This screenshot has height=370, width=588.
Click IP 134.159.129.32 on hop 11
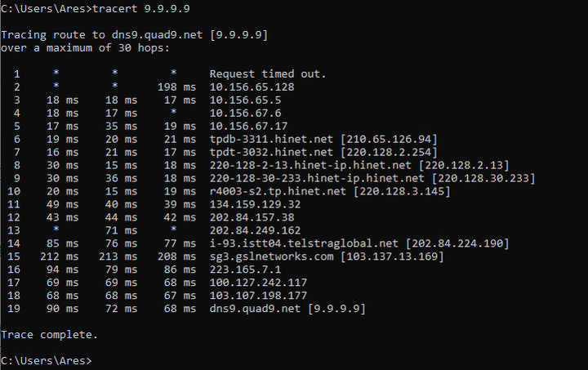click(x=255, y=204)
